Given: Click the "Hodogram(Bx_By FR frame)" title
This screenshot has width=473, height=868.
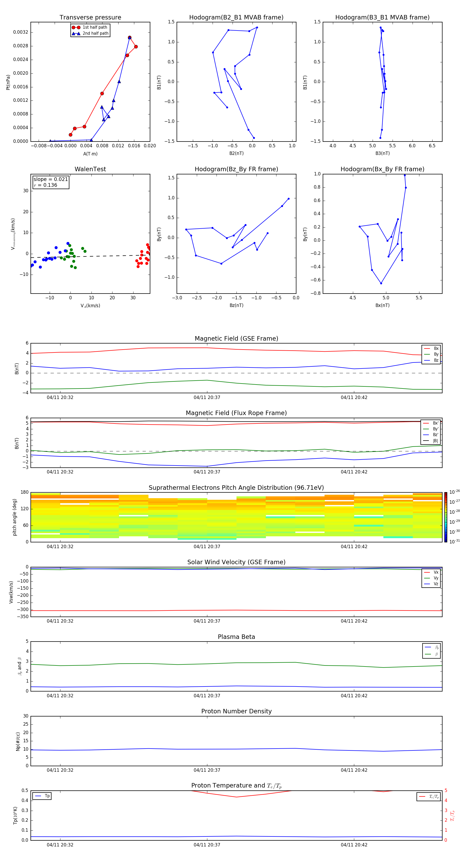Looking at the screenshot, I should [382, 169].
